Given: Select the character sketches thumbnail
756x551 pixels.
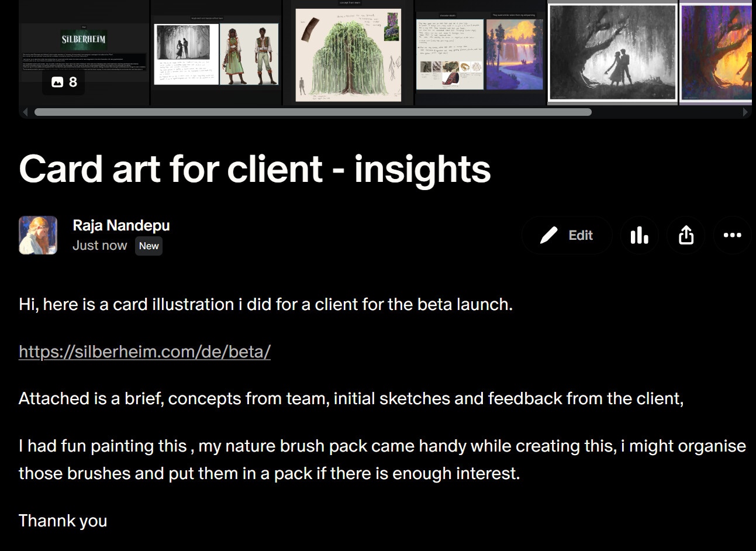Looking at the screenshot, I should click(x=216, y=53).
